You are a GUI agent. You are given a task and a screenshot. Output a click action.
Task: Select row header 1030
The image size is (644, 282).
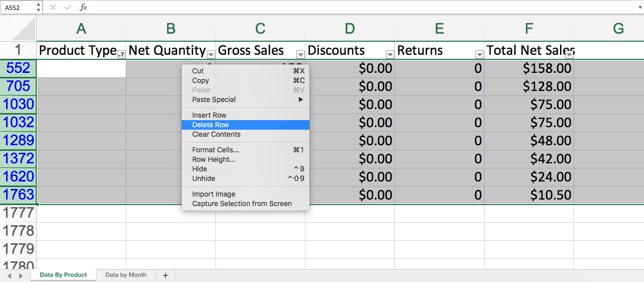[x=18, y=104]
